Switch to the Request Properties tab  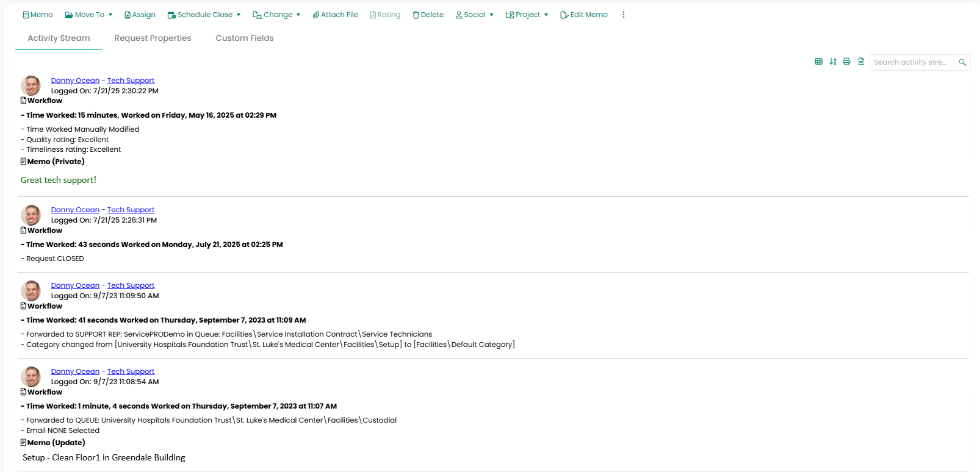pos(153,38)
